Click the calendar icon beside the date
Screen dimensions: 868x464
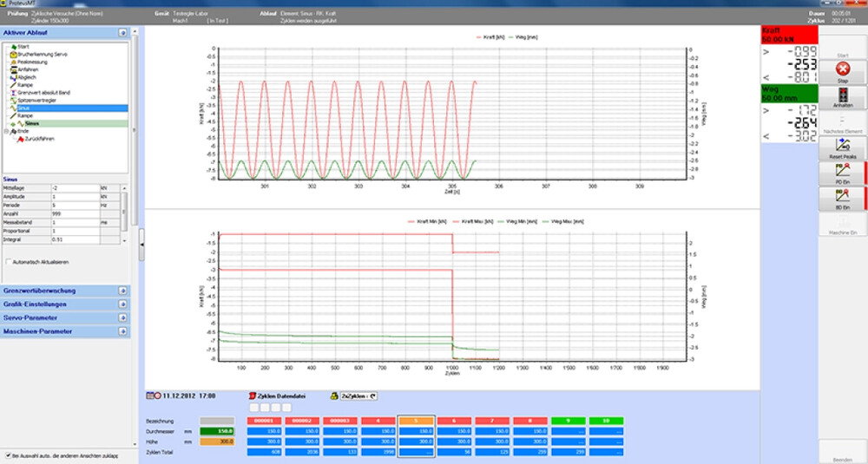(150, 396)
